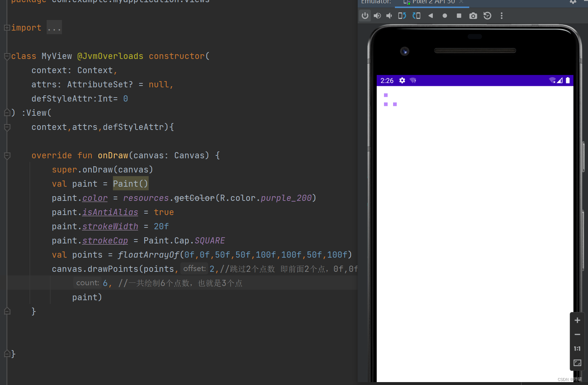
Task: Open the emulator three-dot overflow menu
Action: coord(502,16)
